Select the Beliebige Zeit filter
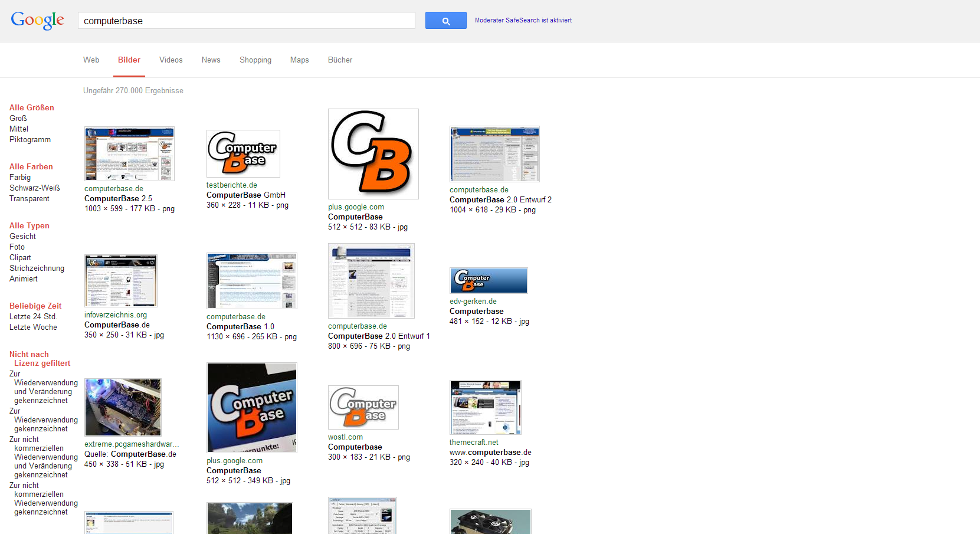The image size is (980, 534). pyautogui.click(x=35, y=306)
